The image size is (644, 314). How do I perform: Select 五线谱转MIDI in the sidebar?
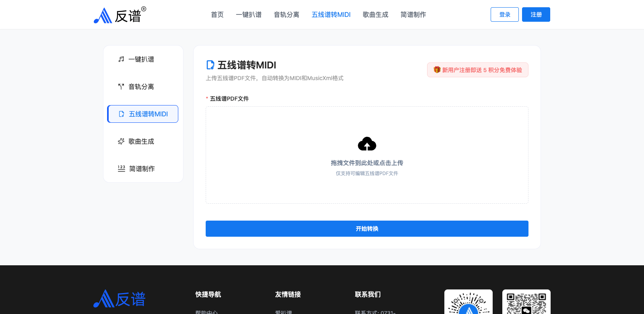click(143, 114)
